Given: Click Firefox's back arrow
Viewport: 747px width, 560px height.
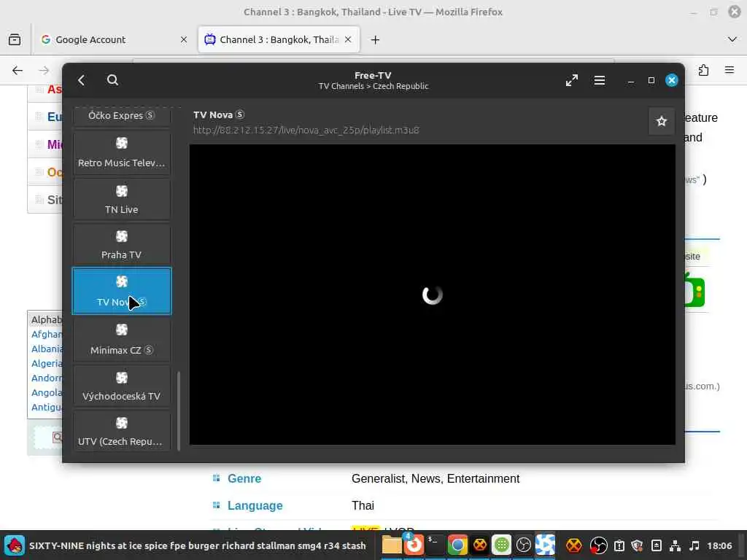Looking at the screenshot, I should pos(18,71).
